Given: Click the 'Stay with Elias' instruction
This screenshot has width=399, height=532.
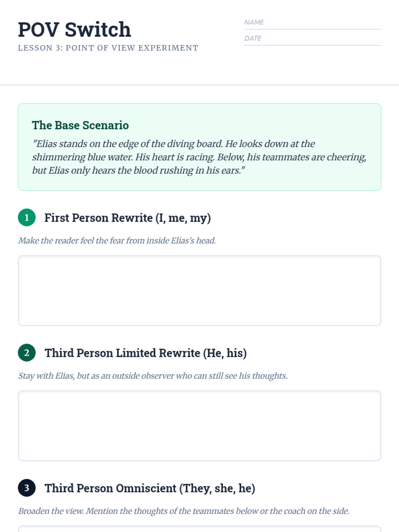Looking at the screenshot, I should (x=153, y=376).
